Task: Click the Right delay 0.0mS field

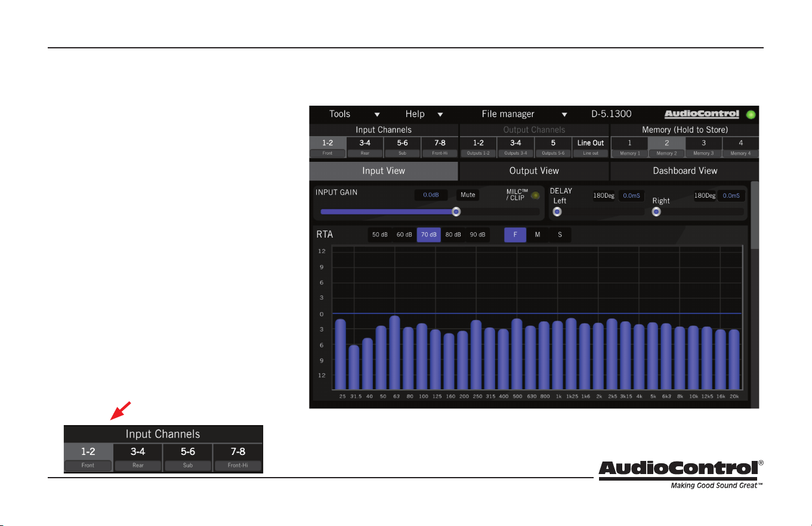Action: pos(731,195)
